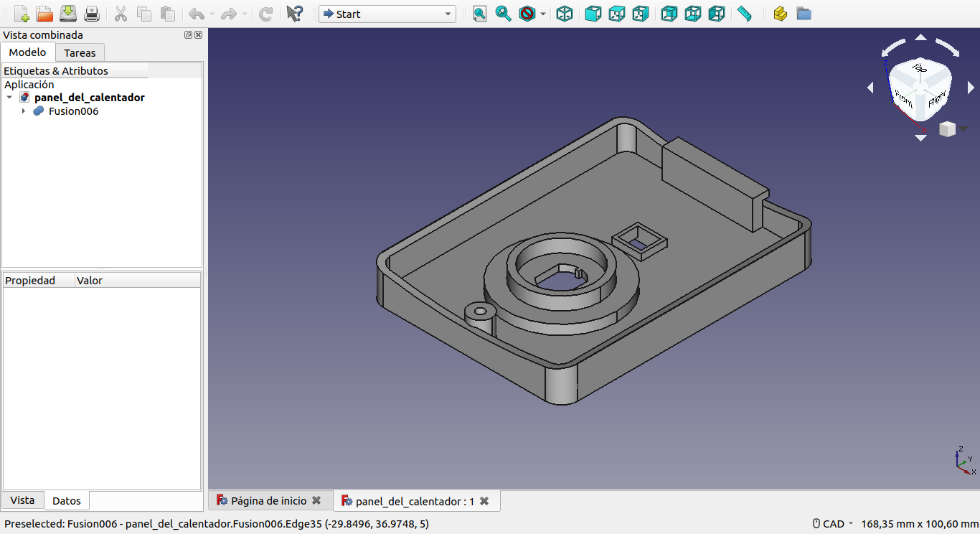Screen dimensions: 980x534
Task: Open the CAD navigation style menu
Action: 833,524
